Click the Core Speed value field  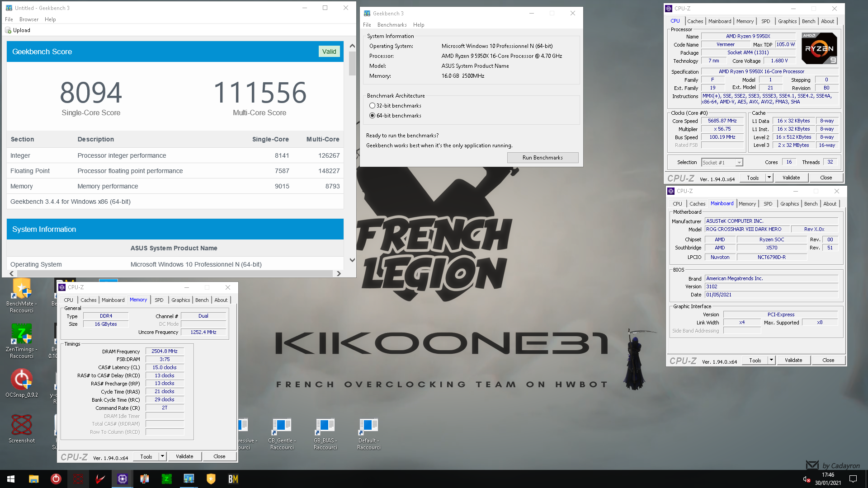[722, 121]
